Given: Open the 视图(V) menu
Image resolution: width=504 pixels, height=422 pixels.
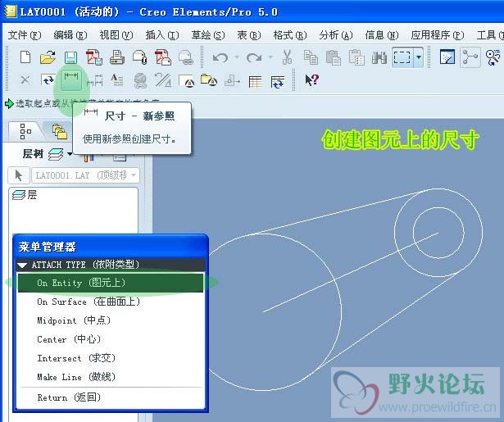Looking at the screenshot, I should tap(116, 34).
